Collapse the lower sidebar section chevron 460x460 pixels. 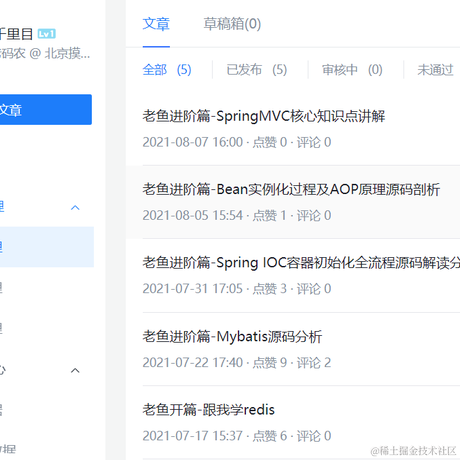[75, 370]
